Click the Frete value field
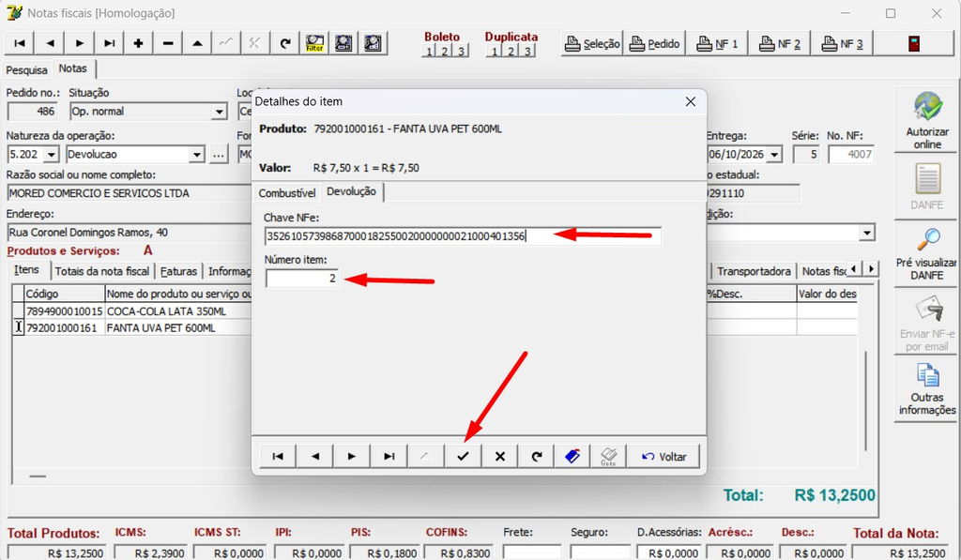Screen dimensions: 961x560 (532, 552)
